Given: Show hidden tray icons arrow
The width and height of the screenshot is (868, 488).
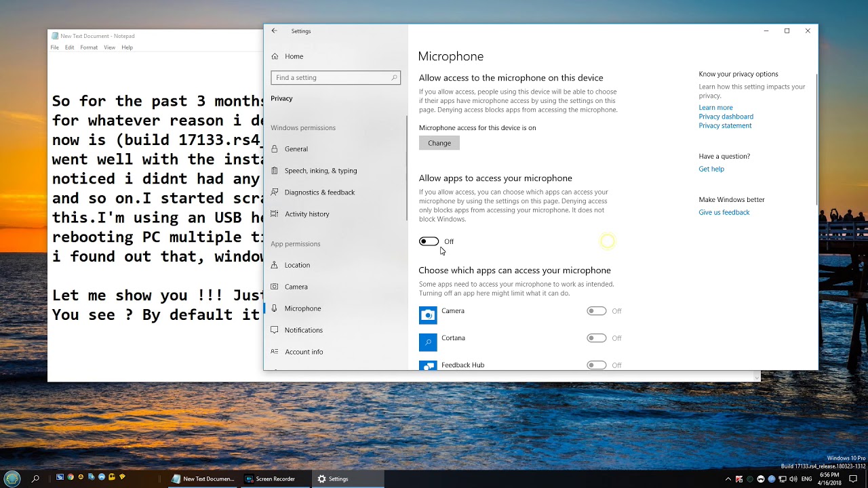Looking at the screenshot, I should [728, 479].
